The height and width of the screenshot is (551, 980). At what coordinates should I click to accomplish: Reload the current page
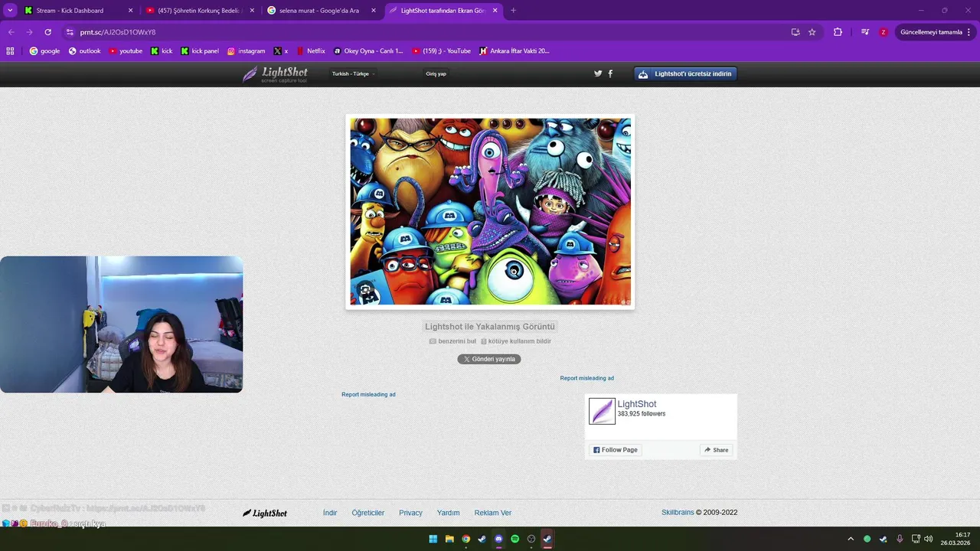pos(47,32)
